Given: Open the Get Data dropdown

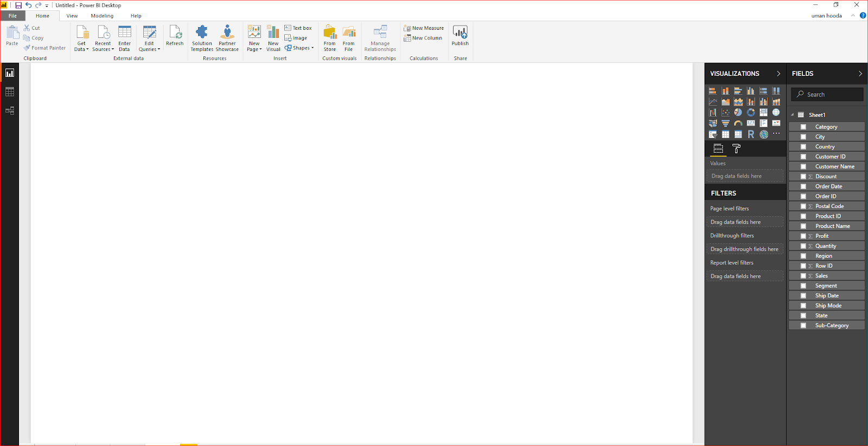Looking at the screenshot, I should pyautogui.click(x=81, y=39).
